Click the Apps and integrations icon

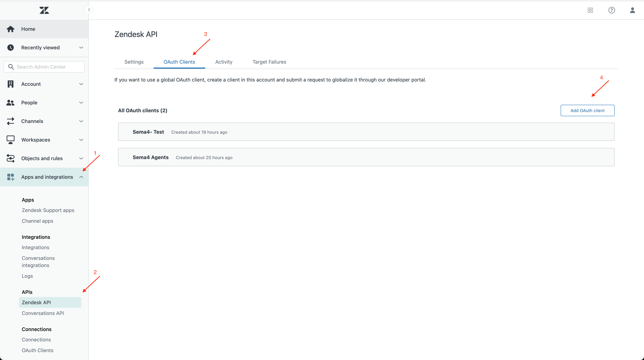point(11,177)
